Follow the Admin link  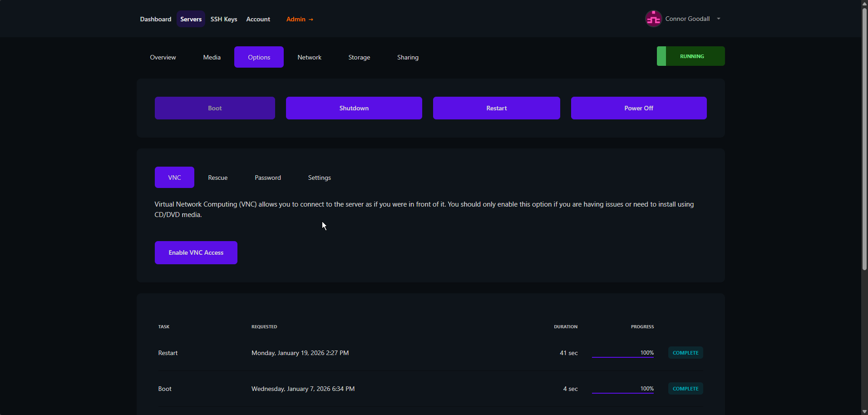tap(300, 19)
